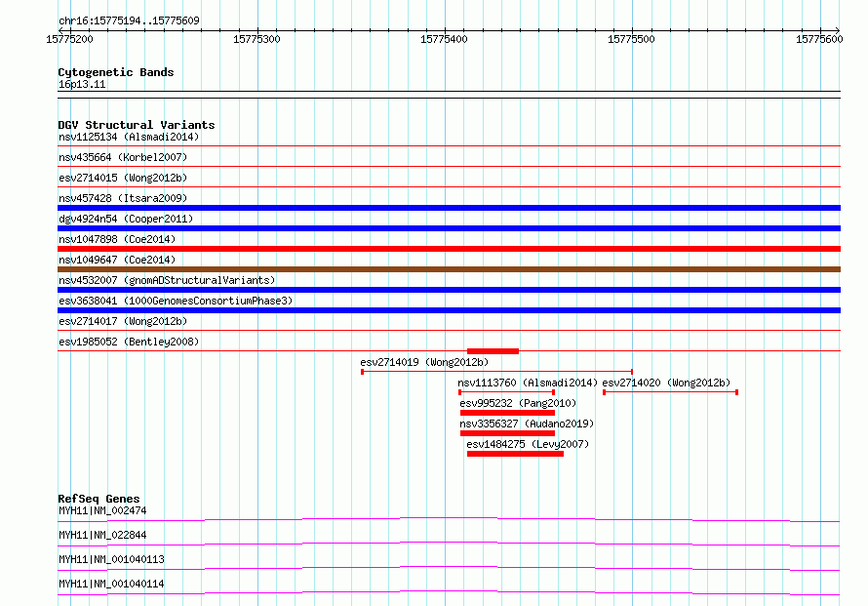The height and width of the screenshot is (606, 868).
Task: Click the esv2714019 thin red span line
Action: (x=497, y=372)
